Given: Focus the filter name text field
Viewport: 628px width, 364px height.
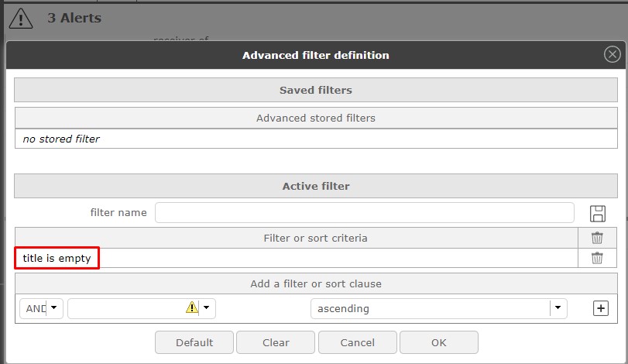Looking at the screenshot, I should click(x=364, y=213).
